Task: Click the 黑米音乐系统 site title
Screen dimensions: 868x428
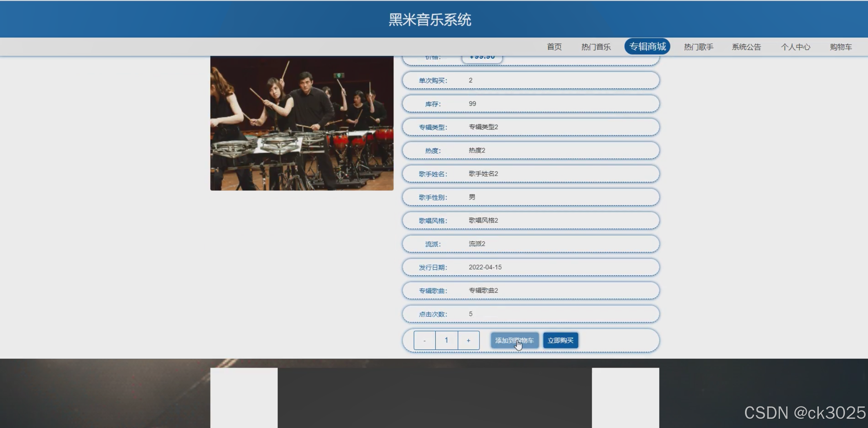Action: tap(430, 20)
